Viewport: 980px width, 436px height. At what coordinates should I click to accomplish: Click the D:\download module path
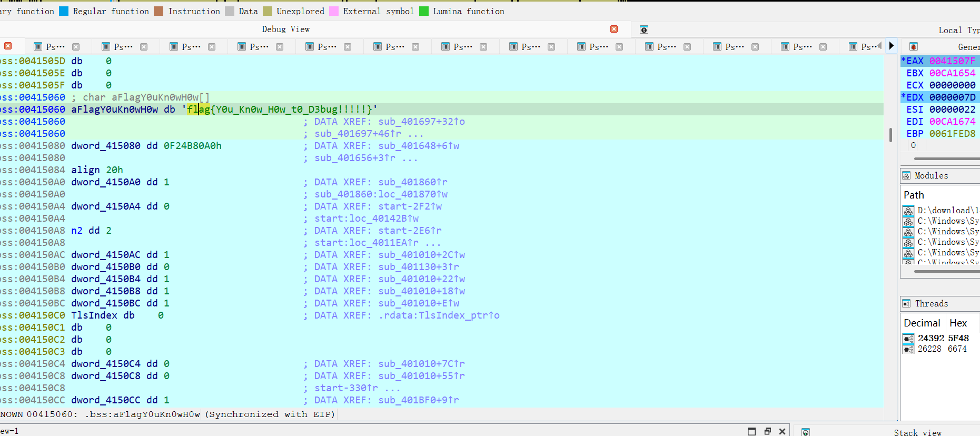(948, 210)
